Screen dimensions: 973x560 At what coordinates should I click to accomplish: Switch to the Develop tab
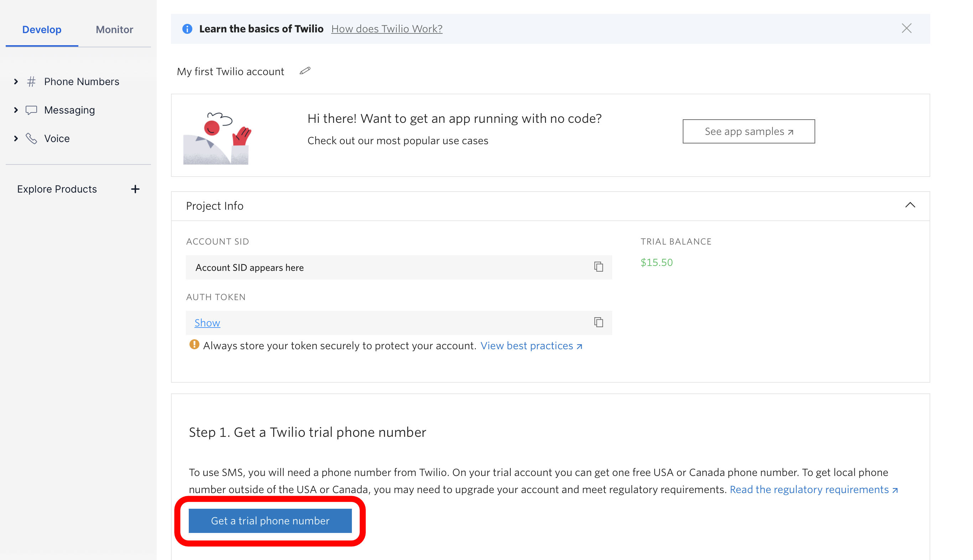click(x=42, y=29)
